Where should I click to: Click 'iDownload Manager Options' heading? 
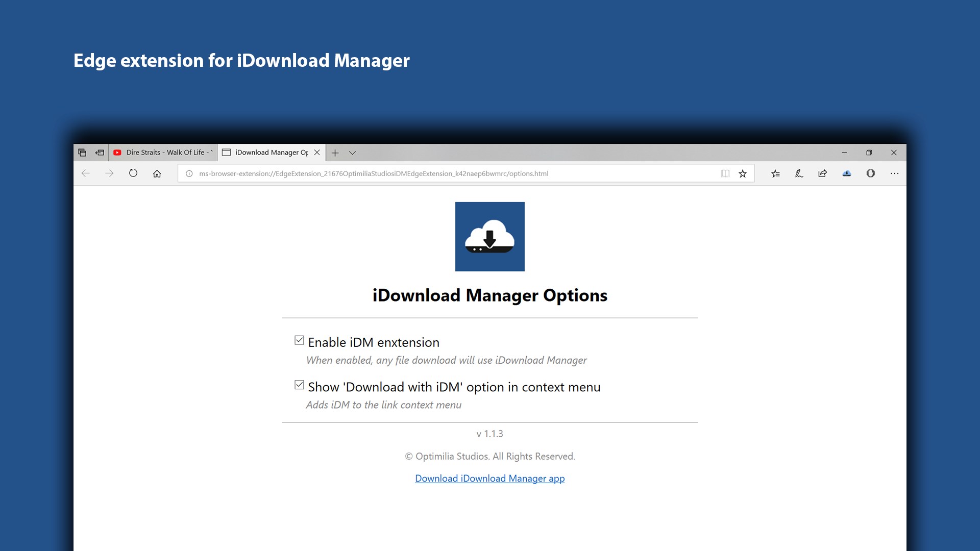click(490, 295)
